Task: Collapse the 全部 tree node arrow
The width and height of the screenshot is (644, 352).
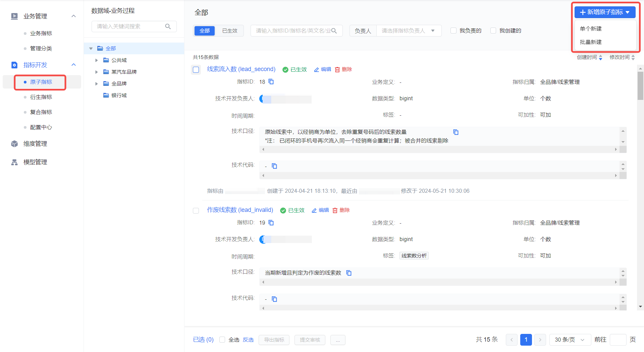Action: point(91,49)
